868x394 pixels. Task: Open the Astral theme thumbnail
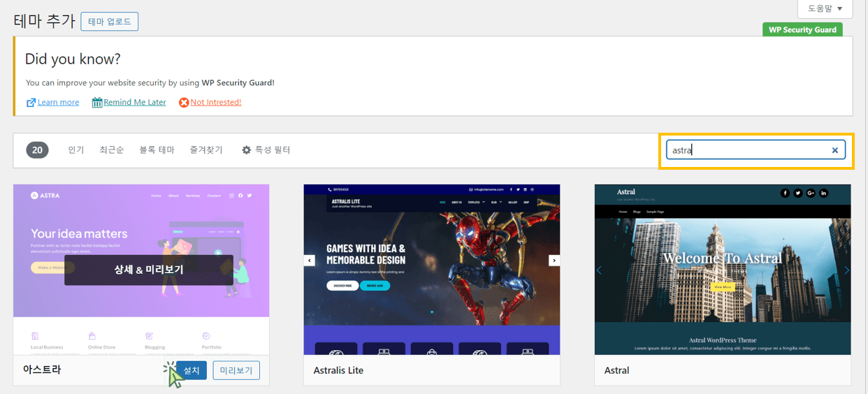[x=723, y=270]
